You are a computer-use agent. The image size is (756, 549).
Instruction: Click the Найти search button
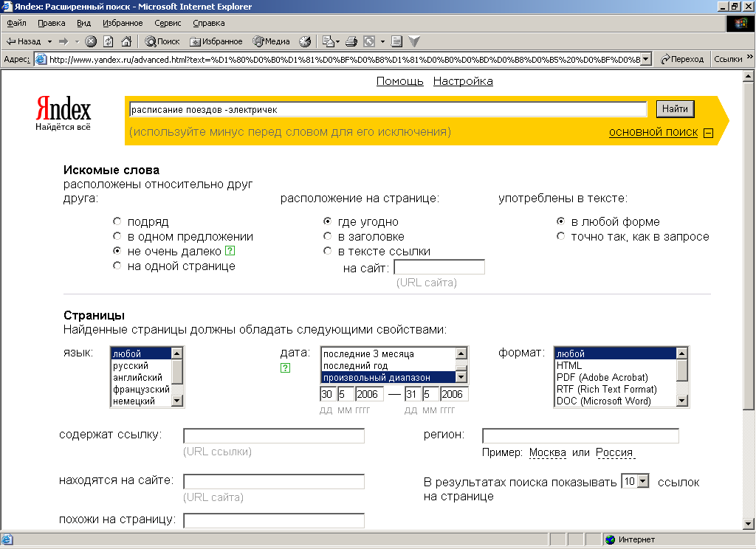pos(675,109)
